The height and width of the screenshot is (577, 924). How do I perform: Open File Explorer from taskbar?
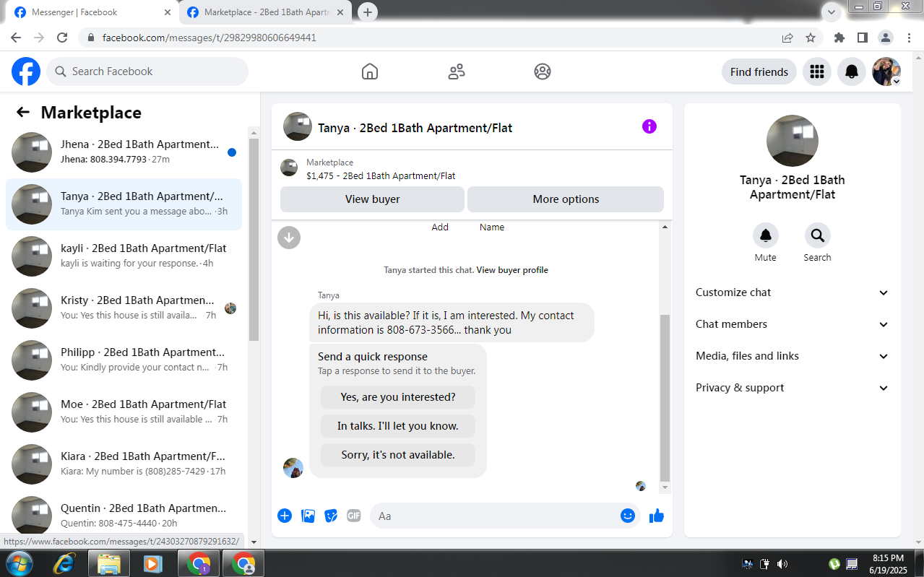108,563
